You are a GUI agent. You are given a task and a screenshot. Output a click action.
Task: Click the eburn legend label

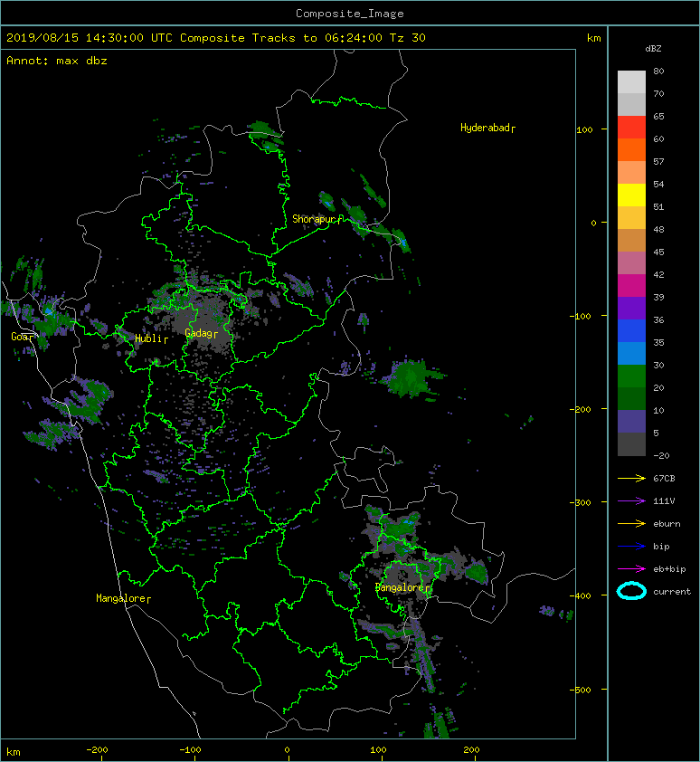pos(667,524)
